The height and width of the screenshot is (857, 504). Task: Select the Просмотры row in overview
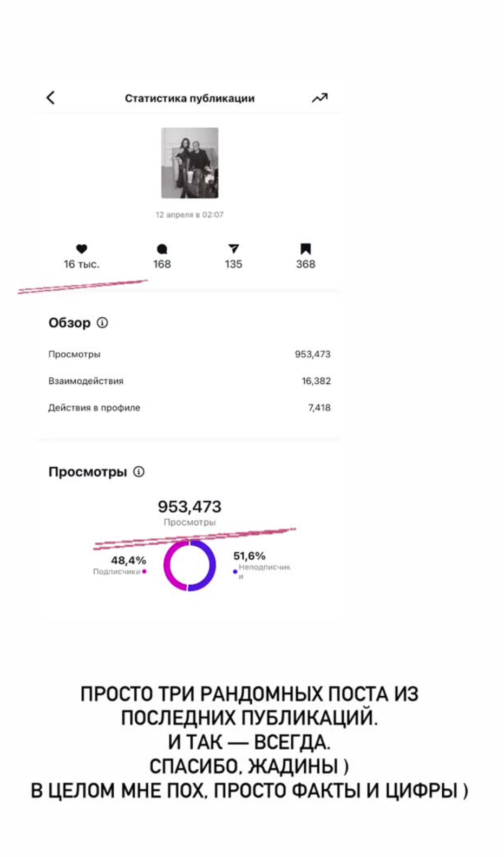click(189, 354)
